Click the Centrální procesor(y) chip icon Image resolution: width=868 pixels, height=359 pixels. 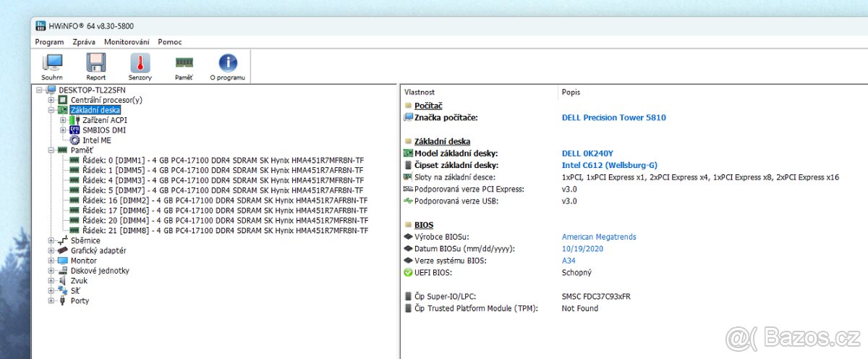click(63, 100)
